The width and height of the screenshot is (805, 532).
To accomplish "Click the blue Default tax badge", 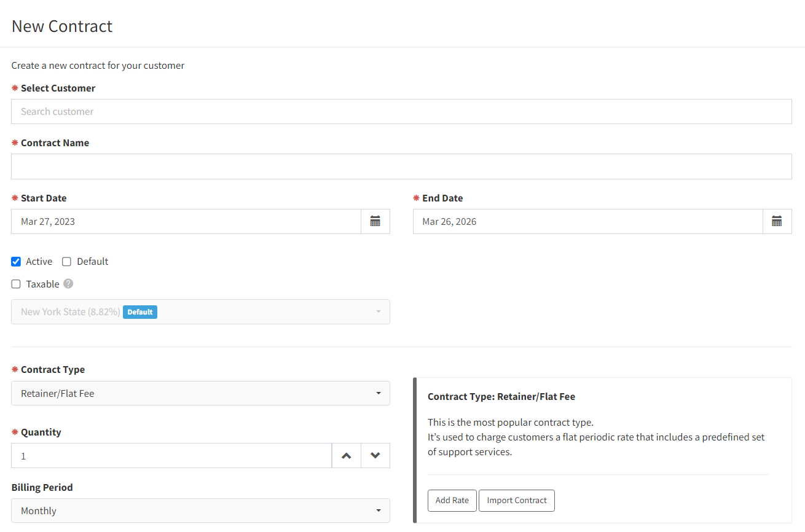I will click(x=140, y=312).
